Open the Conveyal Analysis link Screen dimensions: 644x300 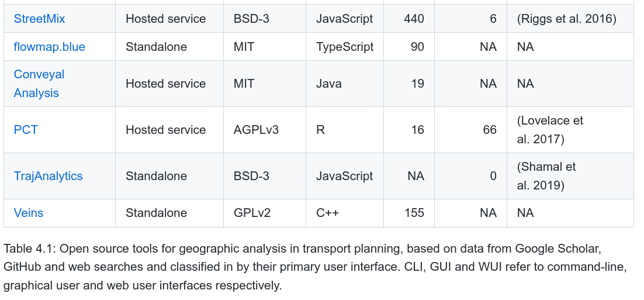tap(39, 84)
